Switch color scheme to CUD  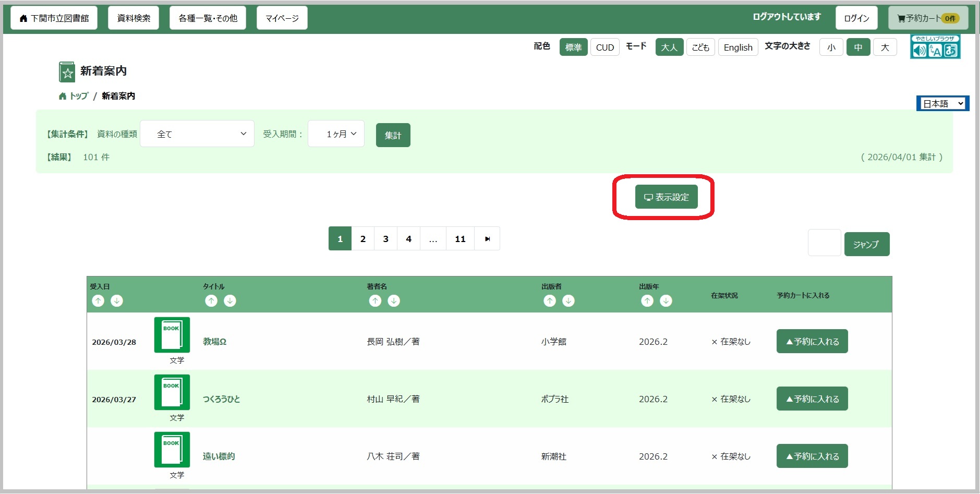coord(604,47)
